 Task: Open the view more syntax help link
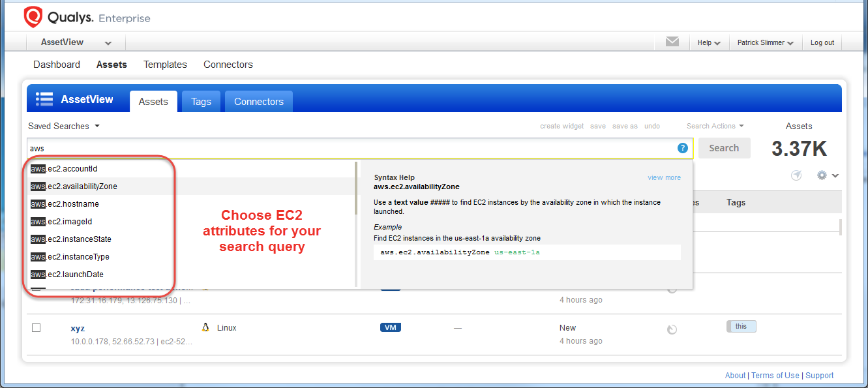point(664,177)
